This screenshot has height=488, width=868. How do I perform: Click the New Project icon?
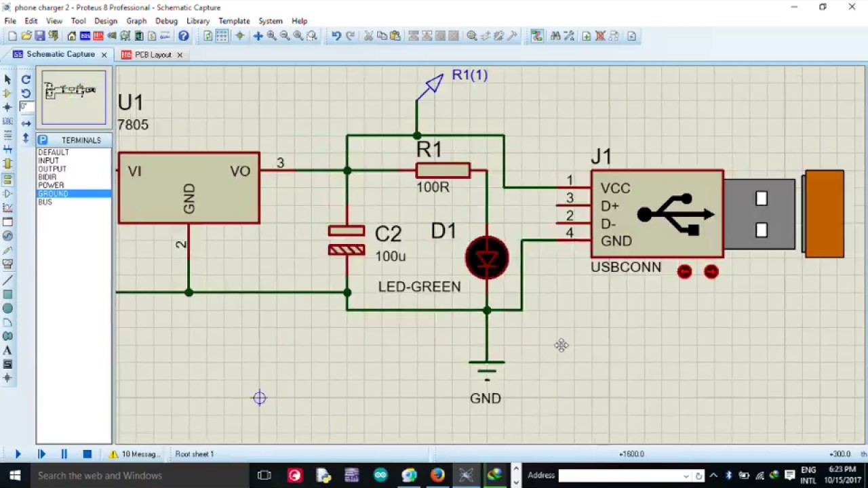point(12,36)
